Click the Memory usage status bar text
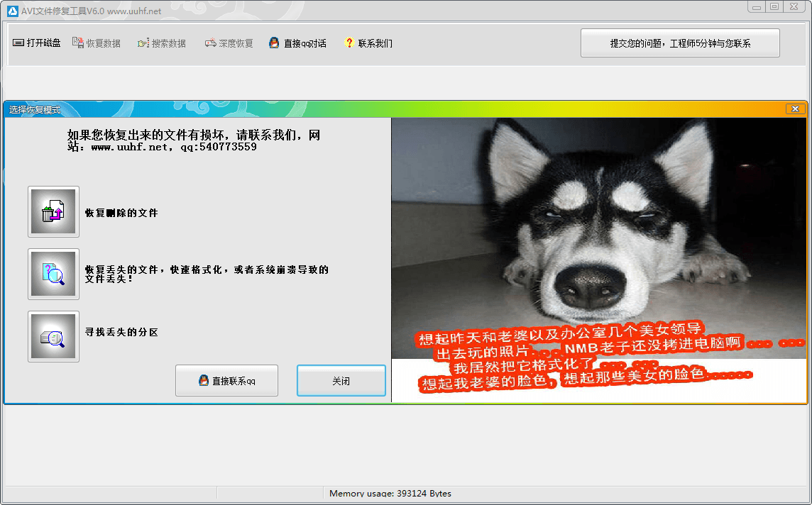Image resolution: width=812 pixels, height=505 pixels. coord(390,494)
